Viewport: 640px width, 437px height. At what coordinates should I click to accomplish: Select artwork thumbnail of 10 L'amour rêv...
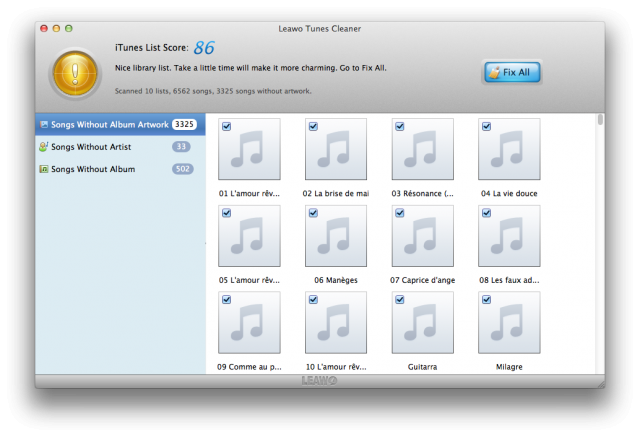pyautogui.click(x=336, y=322)
